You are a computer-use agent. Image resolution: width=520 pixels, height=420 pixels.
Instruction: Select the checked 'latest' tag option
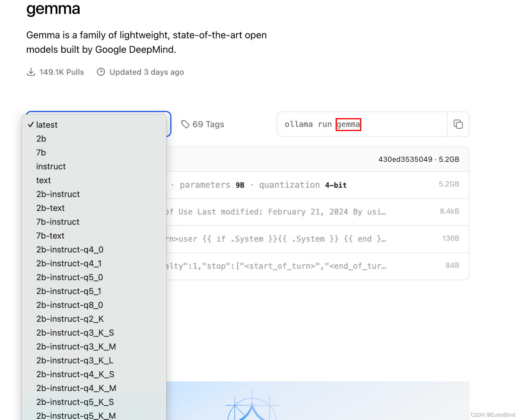(x=94, y=125)
